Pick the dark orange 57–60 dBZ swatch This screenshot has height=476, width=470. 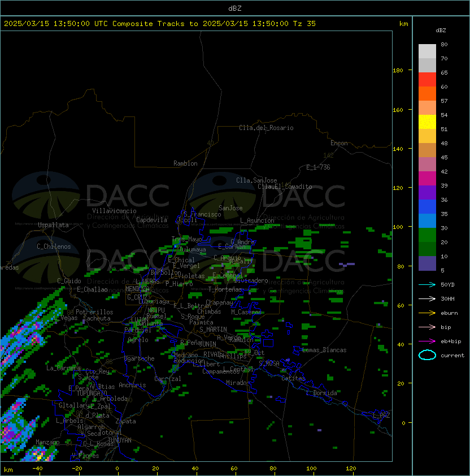(427, 94)
